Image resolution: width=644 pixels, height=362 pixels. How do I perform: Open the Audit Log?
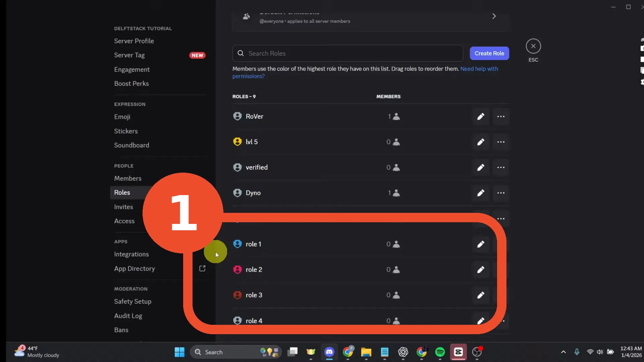(x=128, y=316)
